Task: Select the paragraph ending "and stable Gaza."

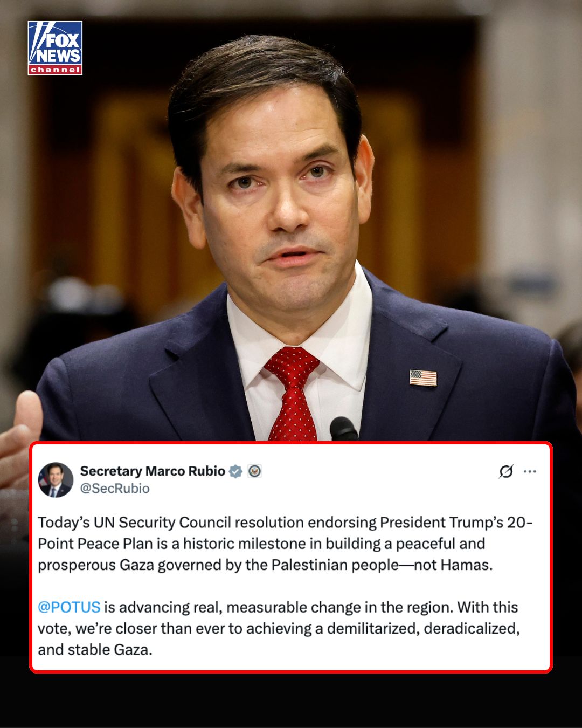Action: point(279,628)
